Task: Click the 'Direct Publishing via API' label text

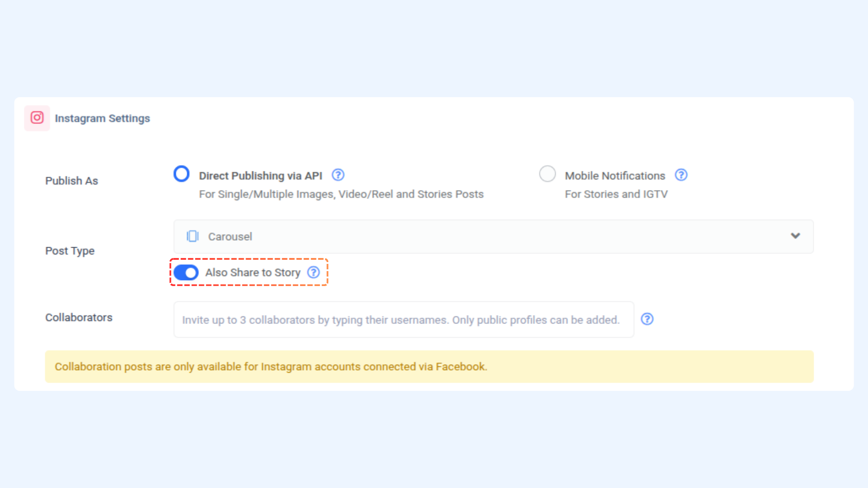Action: (260, 176)
